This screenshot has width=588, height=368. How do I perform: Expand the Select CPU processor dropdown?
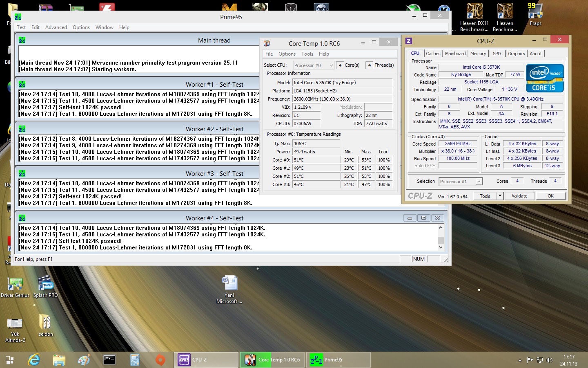[331, 65]
